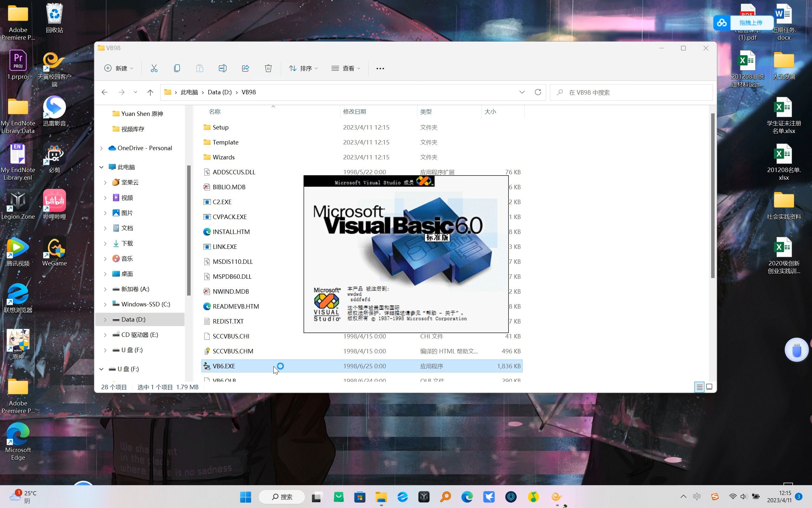Viewport: 812px width, 508px height.
Task: Open File Explorer from taskbar
Action: point(381,497)
